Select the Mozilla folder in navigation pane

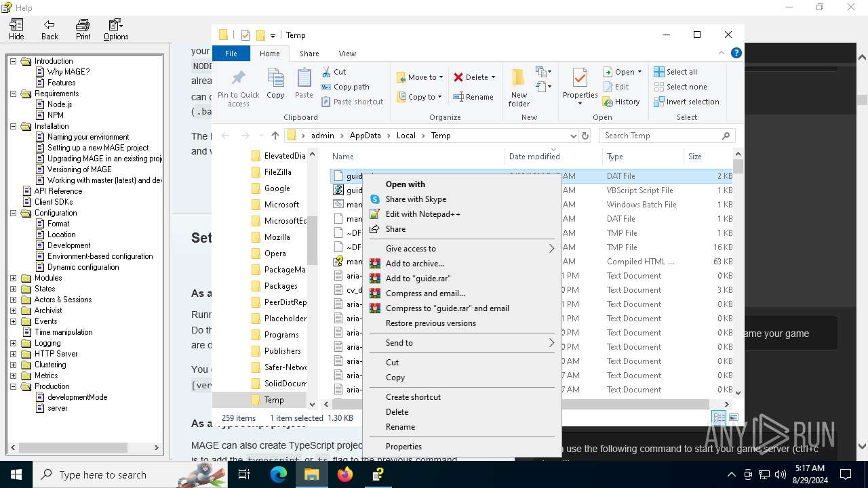[x=277, y=237]
